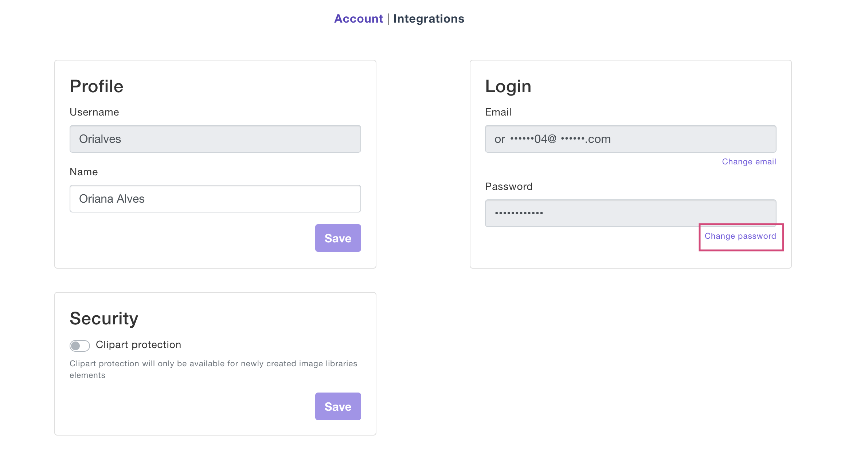The image size is (868, 476).
Task: Click the Profile section heading
Action: point(97,86)
